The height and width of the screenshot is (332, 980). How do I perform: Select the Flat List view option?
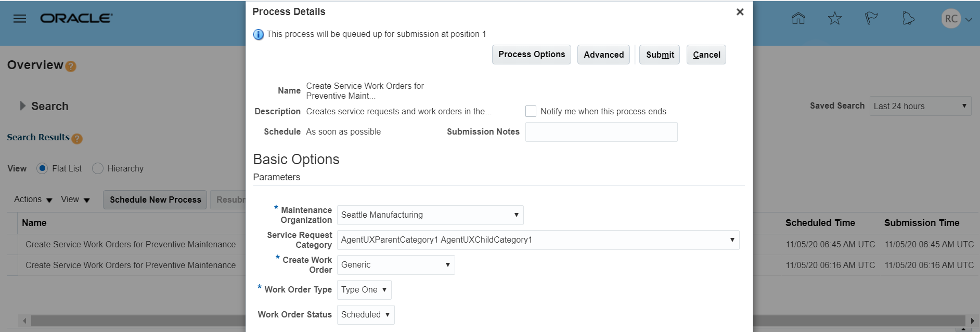(43, 168)
